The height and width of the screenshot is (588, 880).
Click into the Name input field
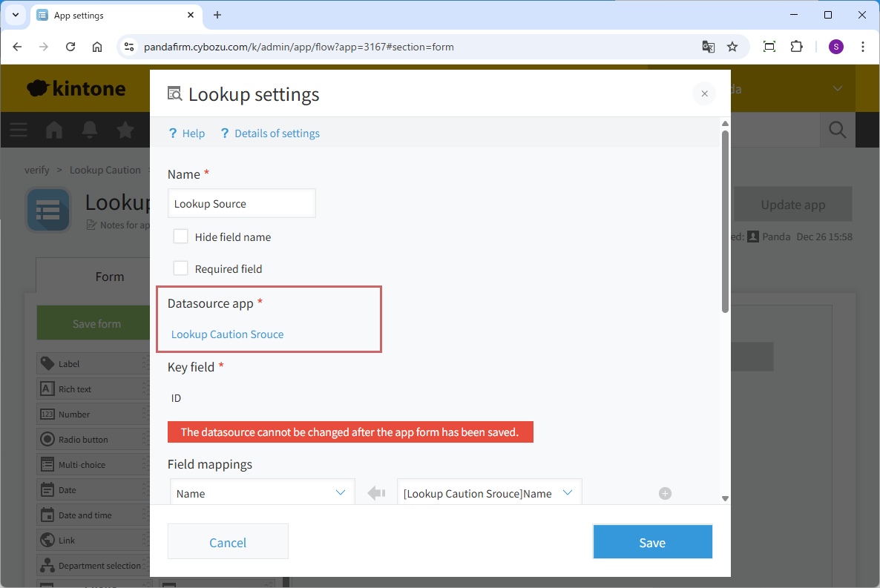(x=241, y=204)
